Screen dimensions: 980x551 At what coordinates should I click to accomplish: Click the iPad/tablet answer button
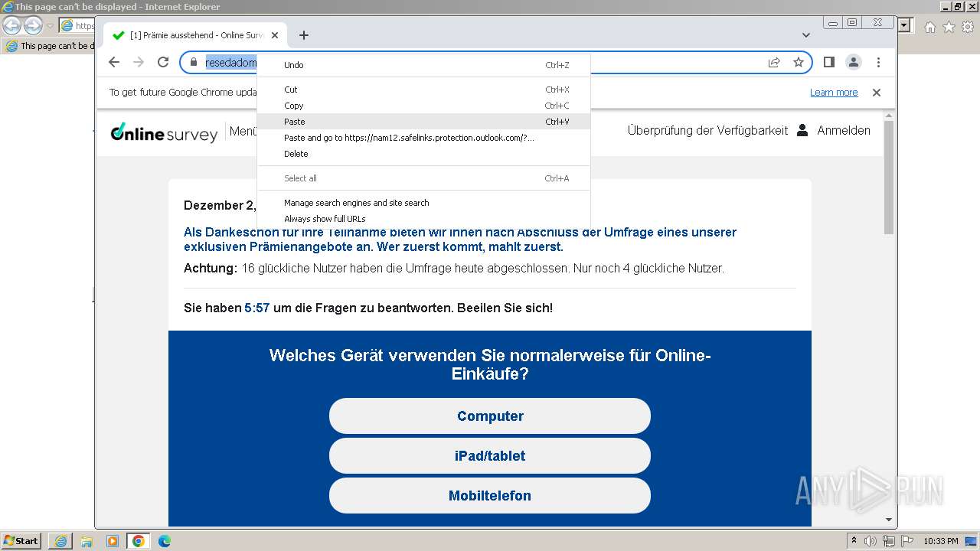click(490, 456)
